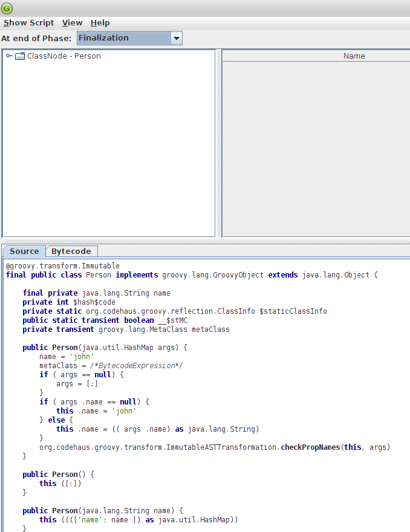The image size is (410, 532).
Task: Click the 'private int $hash$code' line
Action: 69,302
